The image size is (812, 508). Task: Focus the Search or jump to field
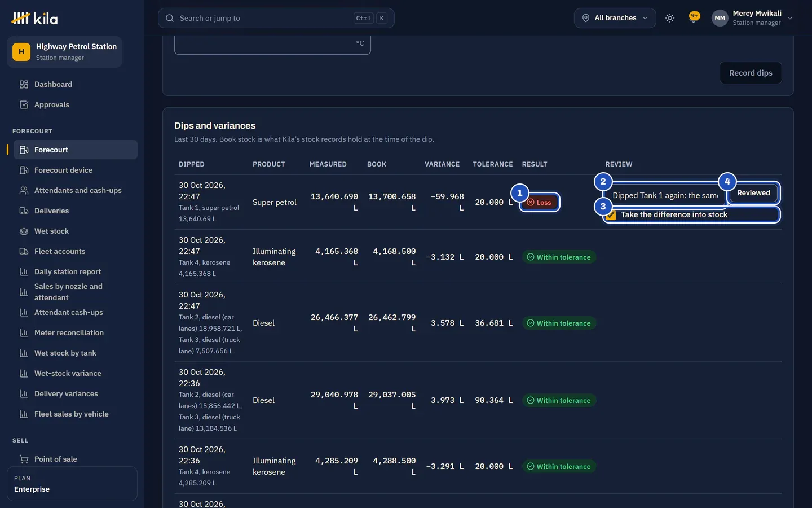pyautogui.click(x=276, y=18)
